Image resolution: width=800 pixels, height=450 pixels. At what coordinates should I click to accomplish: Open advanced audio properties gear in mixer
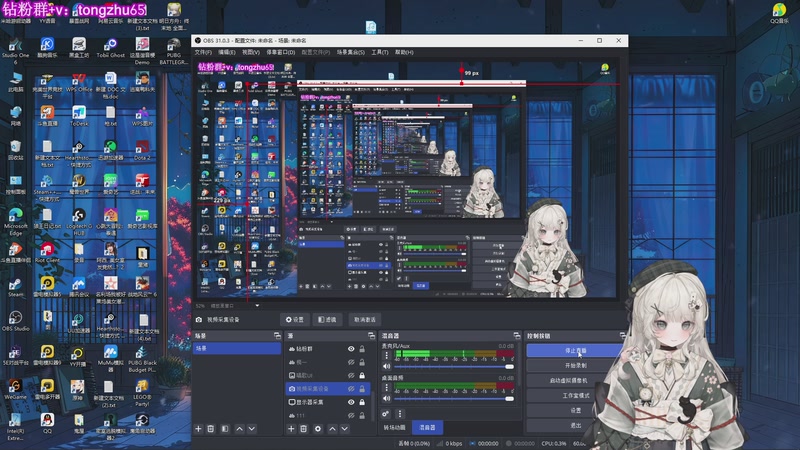[x=386, y=414]
